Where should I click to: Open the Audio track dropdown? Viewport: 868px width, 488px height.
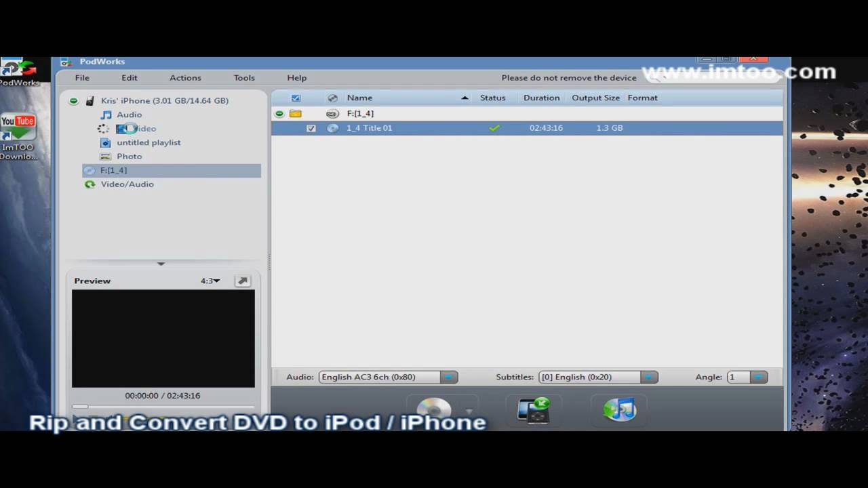tap(449, 377)
